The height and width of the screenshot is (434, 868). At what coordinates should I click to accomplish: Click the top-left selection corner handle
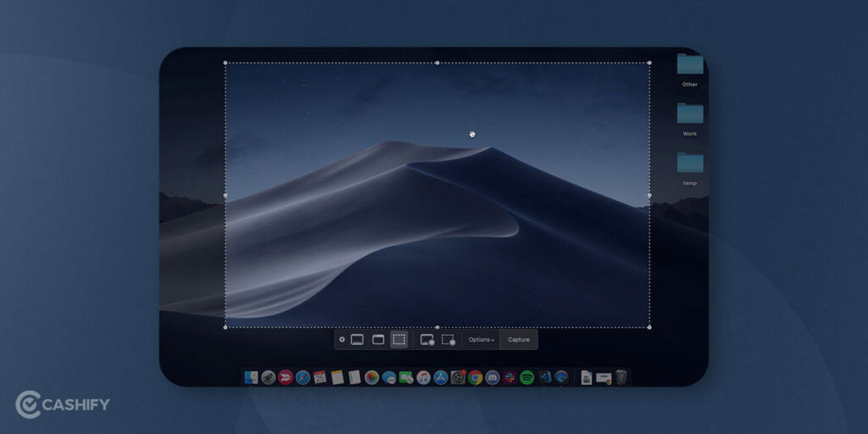[225, 63]
